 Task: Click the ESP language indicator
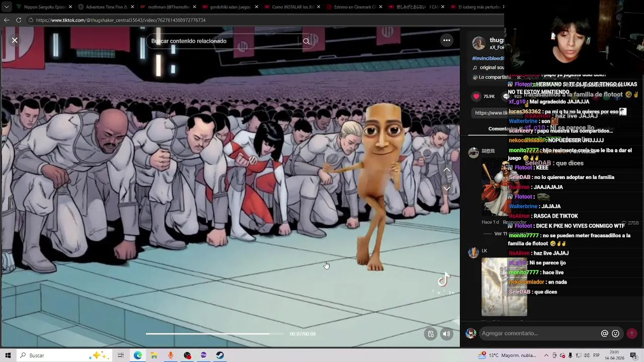(x=596, y=355)
